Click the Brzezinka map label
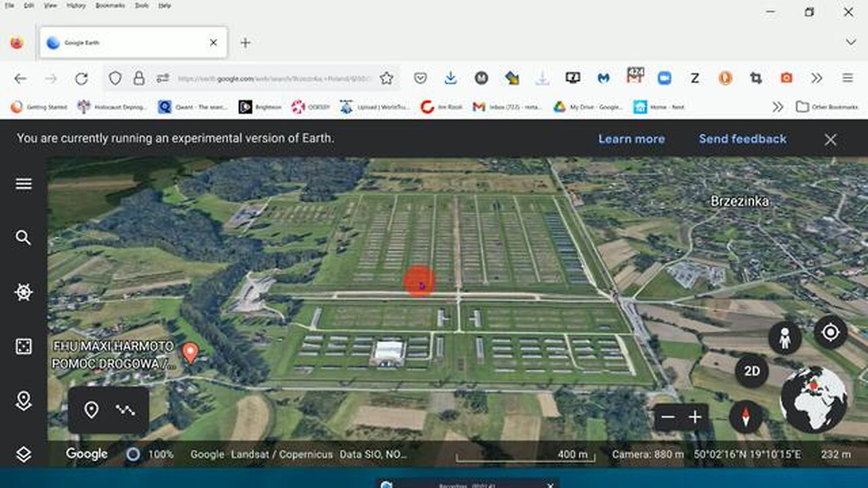 (x=739, y=201)
